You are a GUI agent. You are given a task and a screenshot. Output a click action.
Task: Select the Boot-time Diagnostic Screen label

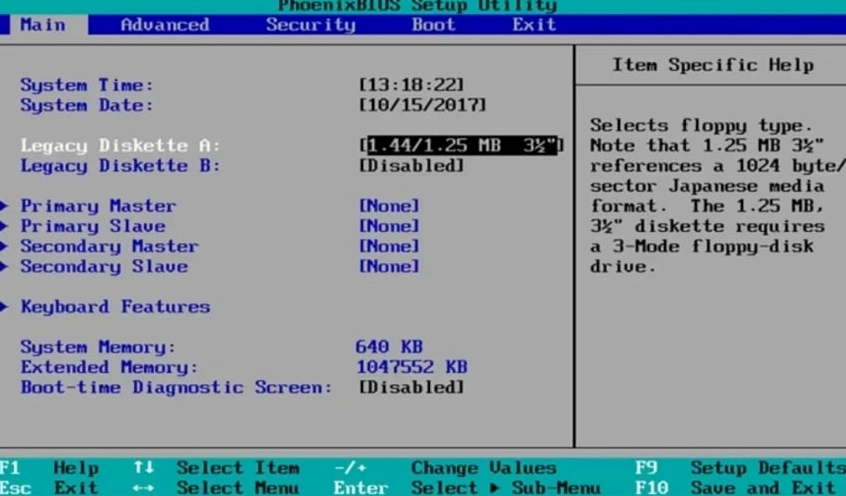click(x=176, y=388)
